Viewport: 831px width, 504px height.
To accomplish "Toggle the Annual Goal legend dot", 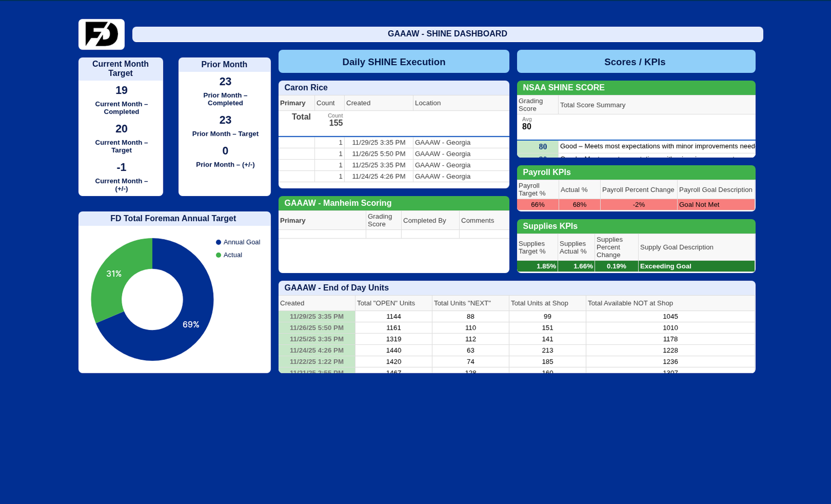I will 218,242.
